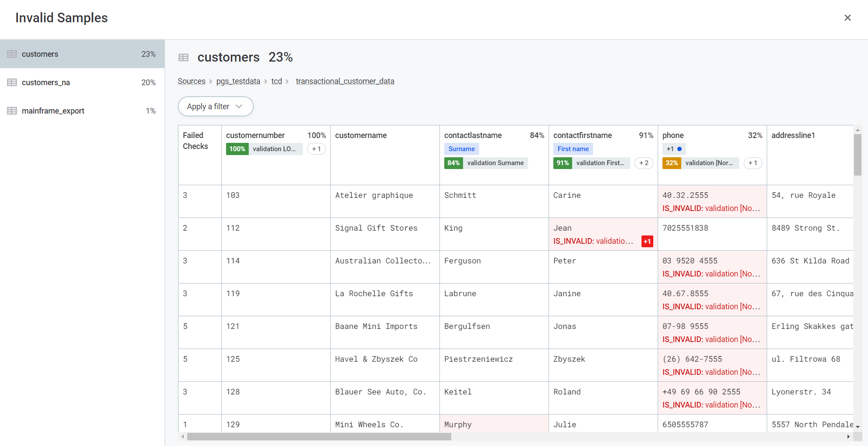Click the mainframe_export table icon
This screenshot has height=446, width=868.
[x=12, y=111]
